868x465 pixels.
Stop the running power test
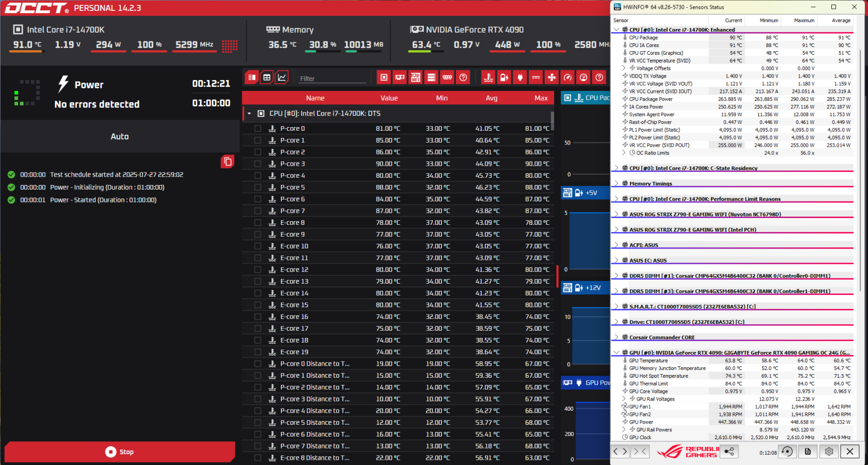pos(120,452)
